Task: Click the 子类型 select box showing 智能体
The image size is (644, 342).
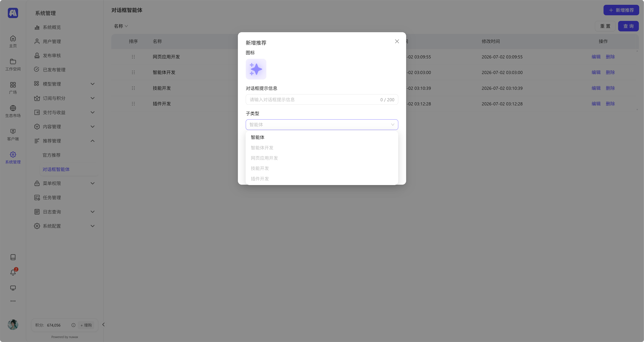Action: (322, 124)
